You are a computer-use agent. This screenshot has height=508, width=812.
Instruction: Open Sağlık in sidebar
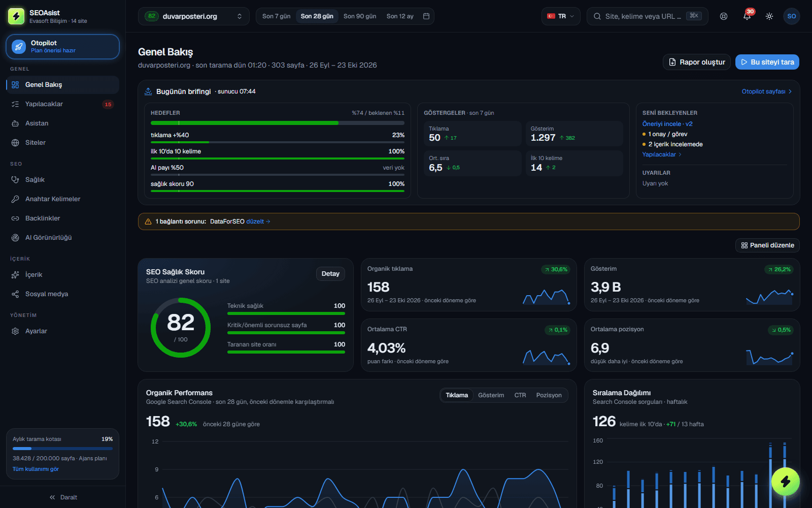63,180
